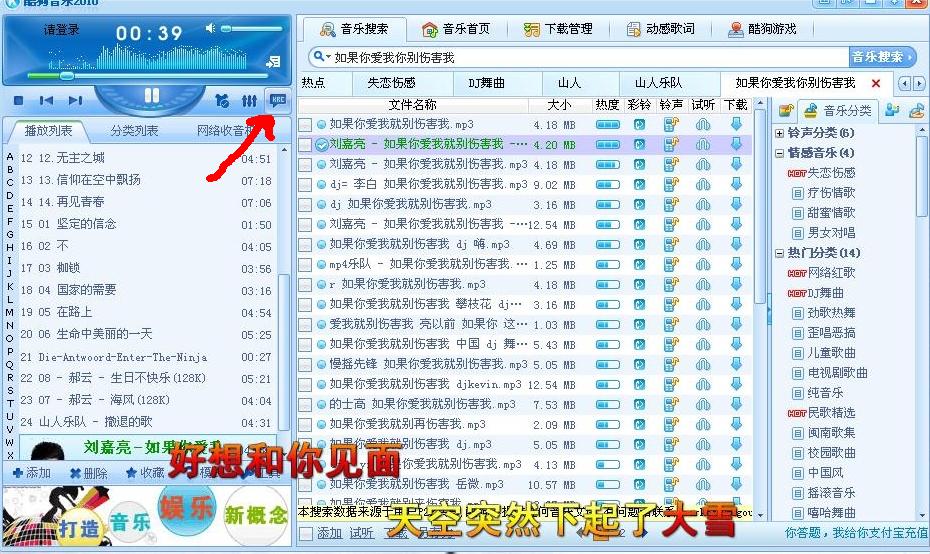Toggle the select-all checkbox beside 添加 at bottom
The image size is (930, 554).
(306, 533)
